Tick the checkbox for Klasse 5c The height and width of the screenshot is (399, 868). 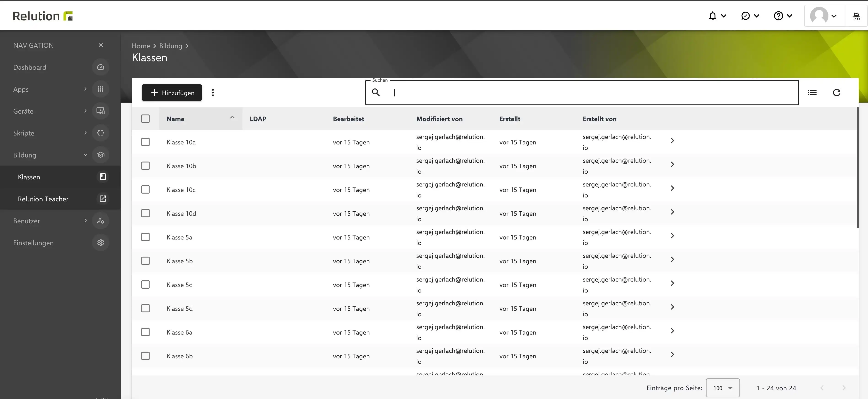[145, 285]
